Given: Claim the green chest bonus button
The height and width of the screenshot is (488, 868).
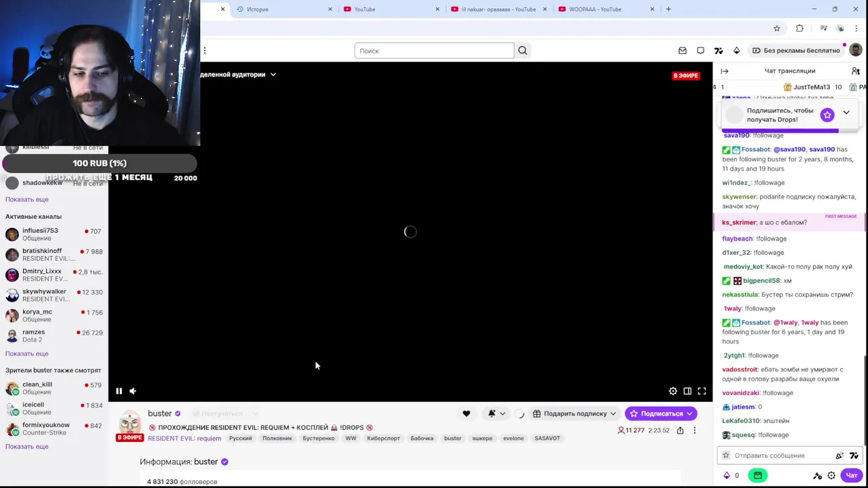Looking at the screenshot, I should pyautogui.click(x=758, y=475).
